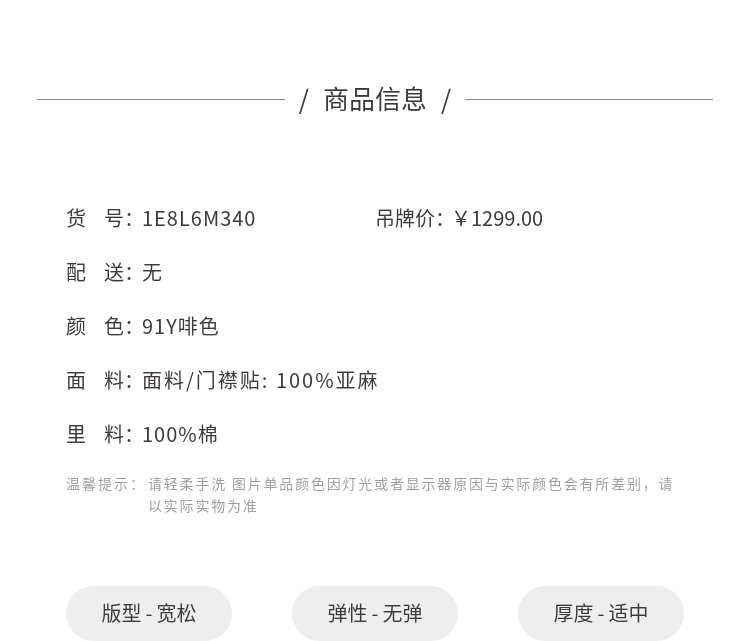Click the 商品信息 section heading
Screen dimensions: 750x641
pos(375,100)
